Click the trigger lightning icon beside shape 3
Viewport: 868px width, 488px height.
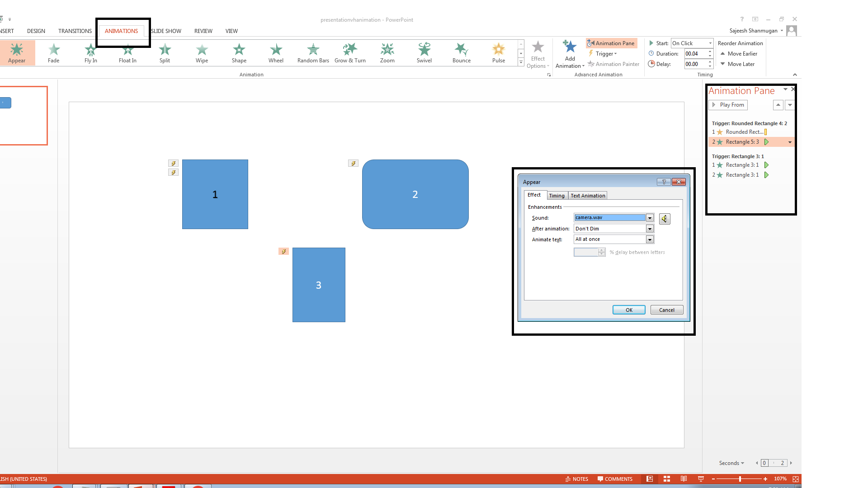(283, 252)
